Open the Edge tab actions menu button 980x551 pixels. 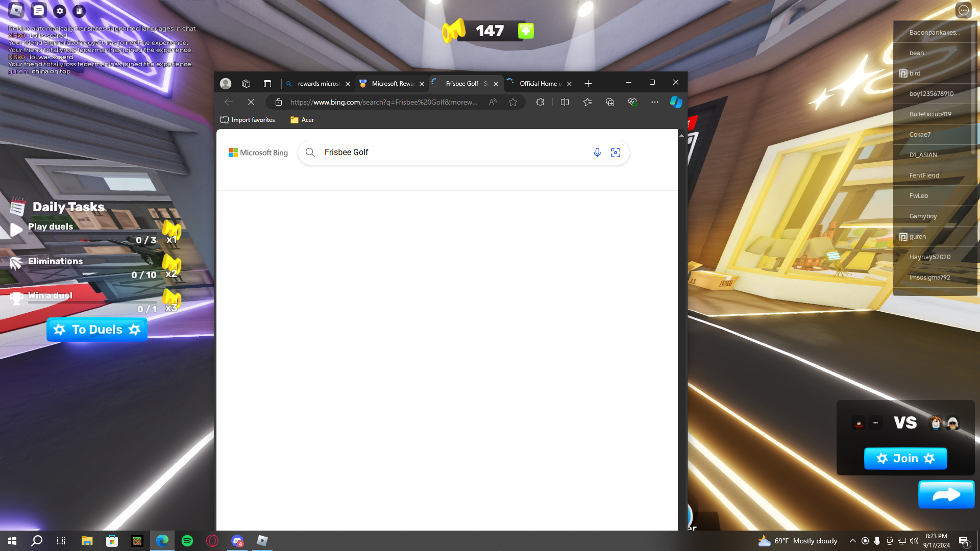[x=267, y=84]
